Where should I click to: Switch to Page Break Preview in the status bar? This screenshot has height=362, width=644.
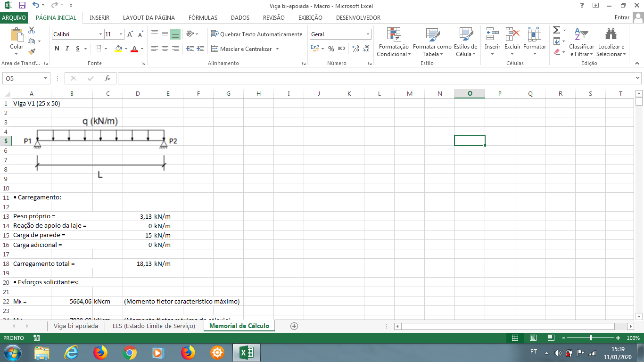click(x=551, y=338)
